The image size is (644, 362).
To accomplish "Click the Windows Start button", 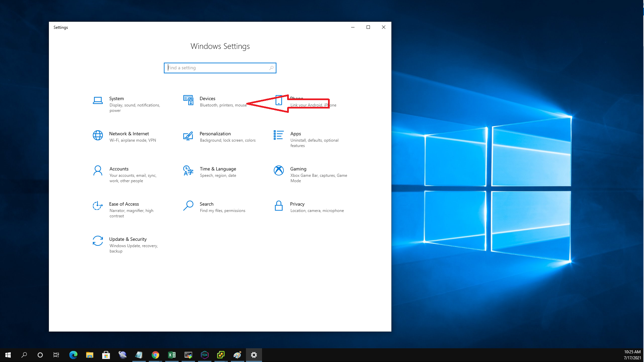I will [x=8, y=355].
